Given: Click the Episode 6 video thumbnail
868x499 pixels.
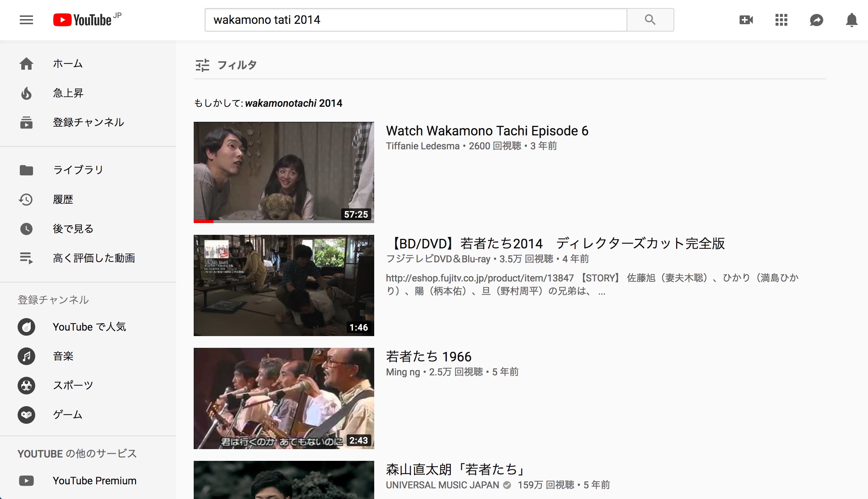Looking at the screenshot, I should click(x=284, y=172).
